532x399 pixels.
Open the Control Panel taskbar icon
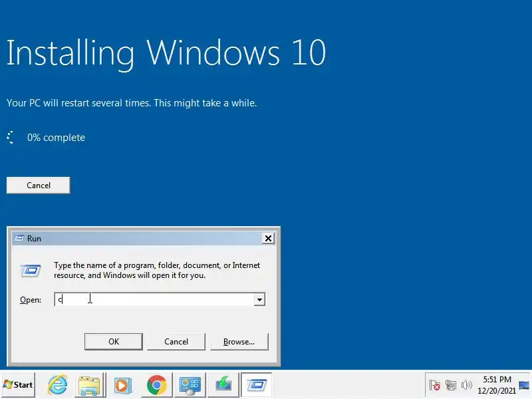pos(190,385)
